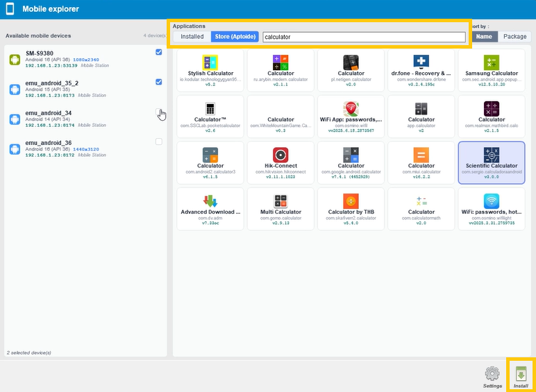
Task: Select WiFi passwords hotspots wifilight icon
Action: (492, 201)
